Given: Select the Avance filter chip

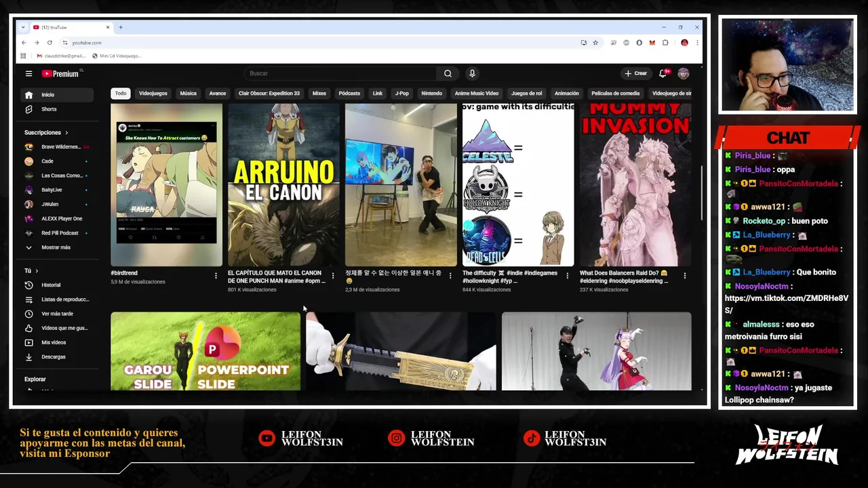Looking at the screenshot, I should pyautogui.click(x=218, y=94).
